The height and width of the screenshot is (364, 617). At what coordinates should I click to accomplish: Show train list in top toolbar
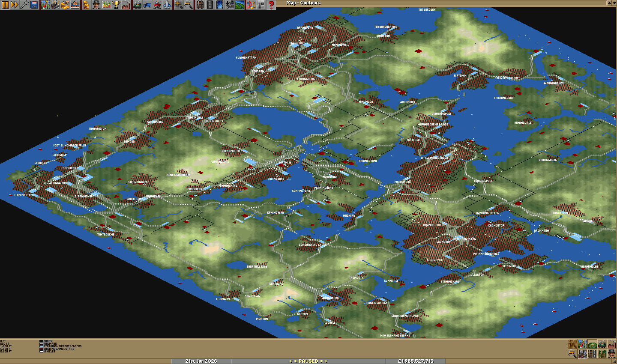click(138, 5)
